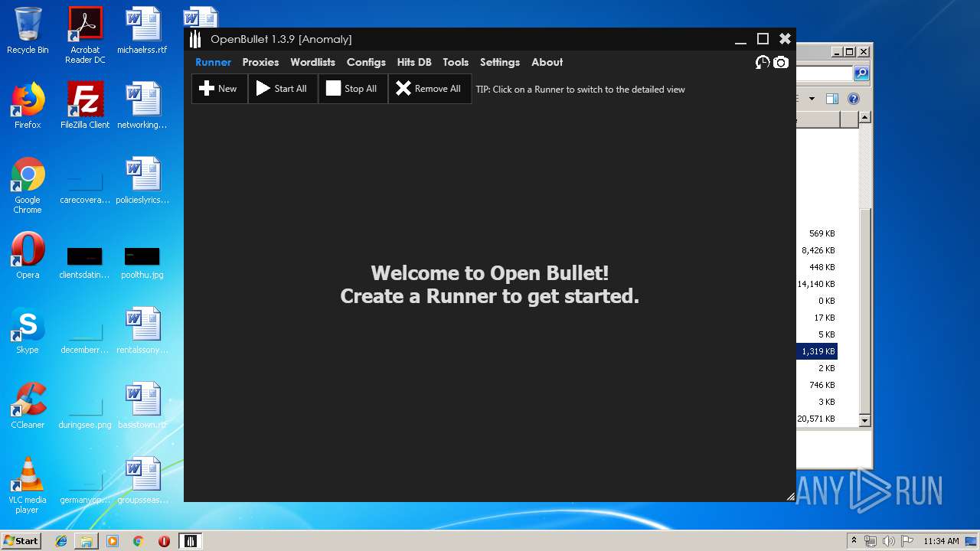This screenshot has width=980, height=551.
Task: Open the Wordlists tab
Action: pos(312,62)
